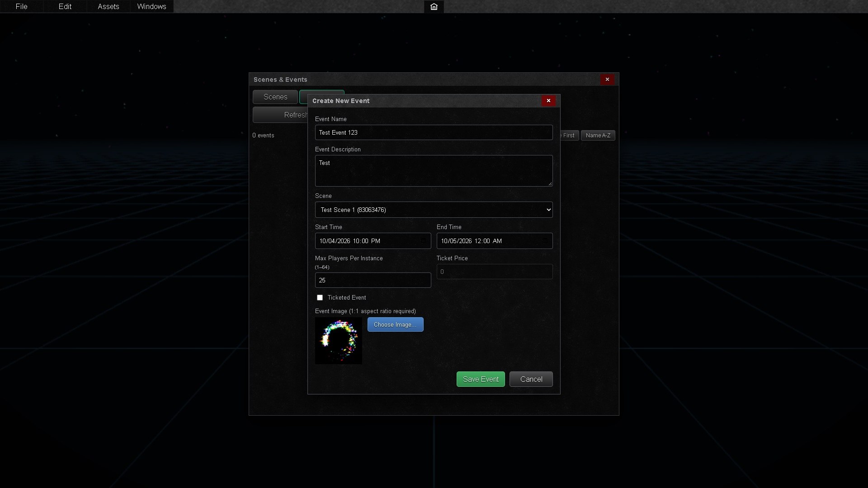Enable the Ticketed Event checkbox

pyautogui.click(x=320, y=298)
